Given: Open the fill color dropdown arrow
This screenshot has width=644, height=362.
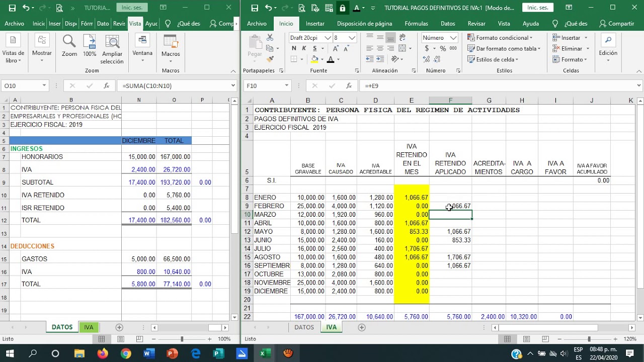Looking at the screenshot, I should pyautogui.click(x=322, y=59).
